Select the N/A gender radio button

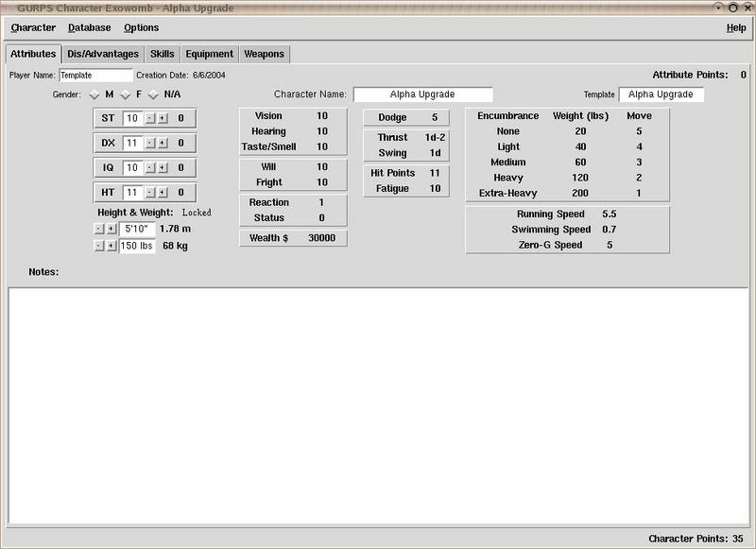[153, 94]
